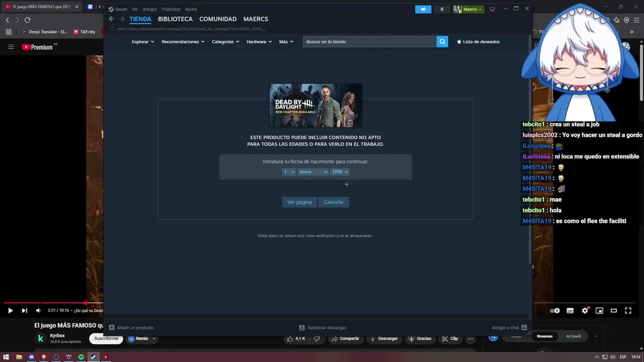Switch to COMUNIDAD tab
The height and width of the screenshot is (362, 644).
[x=218, y=19]
